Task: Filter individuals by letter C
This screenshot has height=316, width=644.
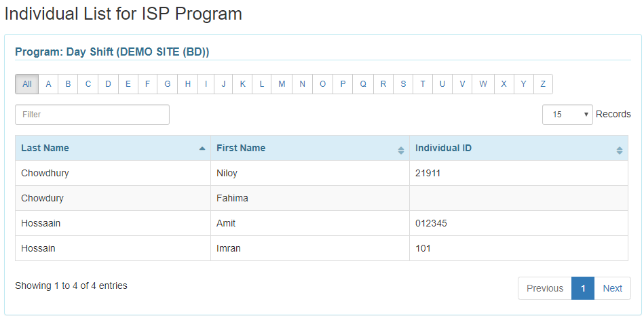Action: [x=88, y=84]
